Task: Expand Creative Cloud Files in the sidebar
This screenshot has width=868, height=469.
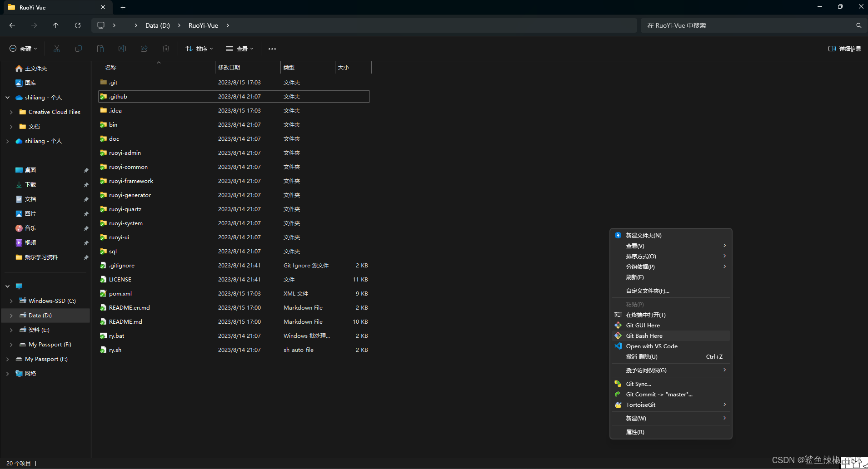Action: click(11, 112)
